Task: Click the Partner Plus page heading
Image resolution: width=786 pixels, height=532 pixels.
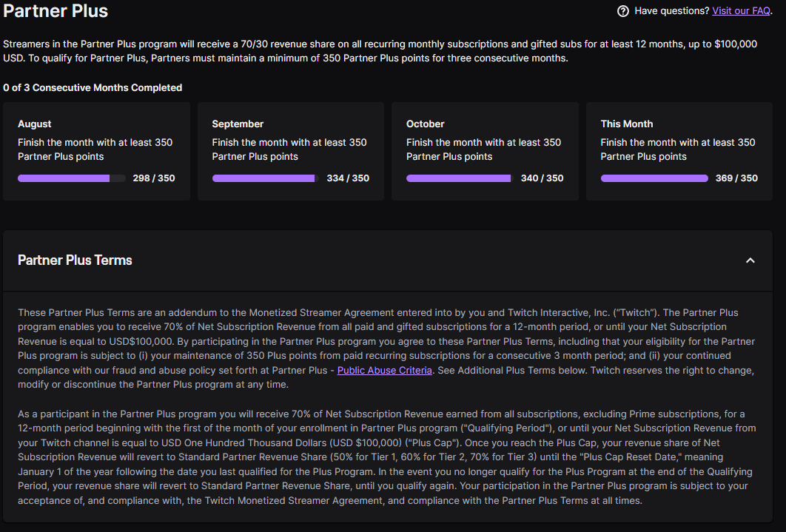Action: 56,11
